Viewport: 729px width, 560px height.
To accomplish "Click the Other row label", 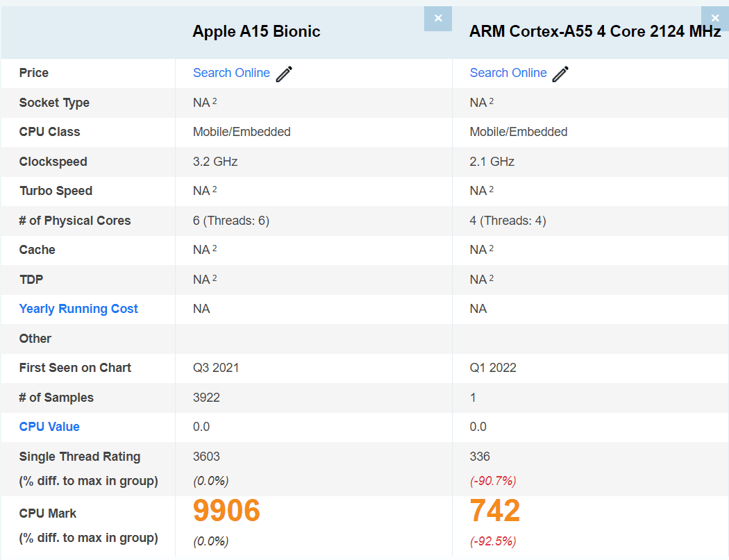I will click(35, 339).
